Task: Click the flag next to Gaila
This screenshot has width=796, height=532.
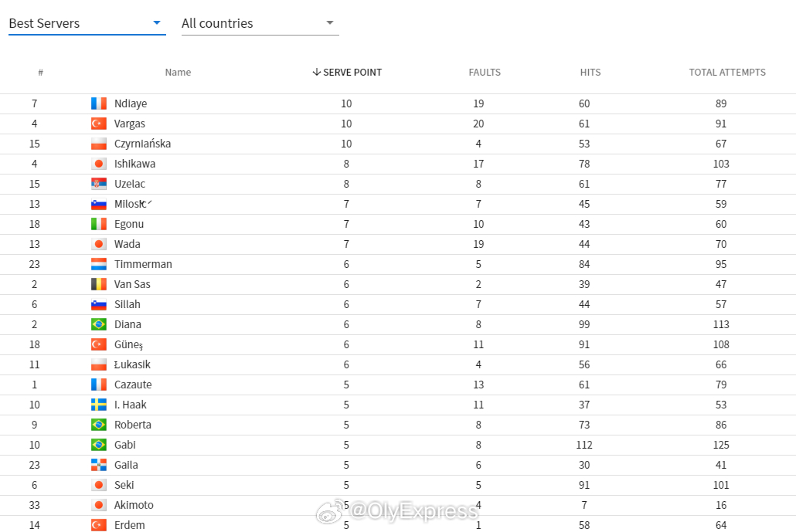Action: pos(99,465)
